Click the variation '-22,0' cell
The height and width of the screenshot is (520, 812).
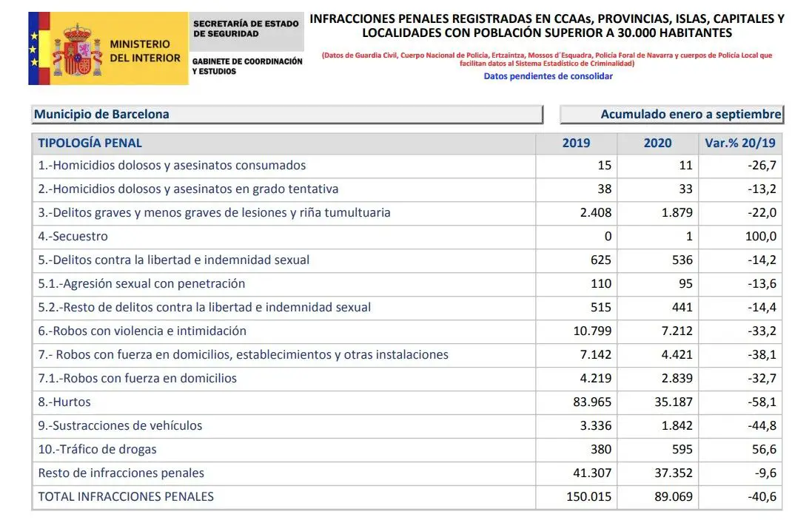(x=740, y=213)
